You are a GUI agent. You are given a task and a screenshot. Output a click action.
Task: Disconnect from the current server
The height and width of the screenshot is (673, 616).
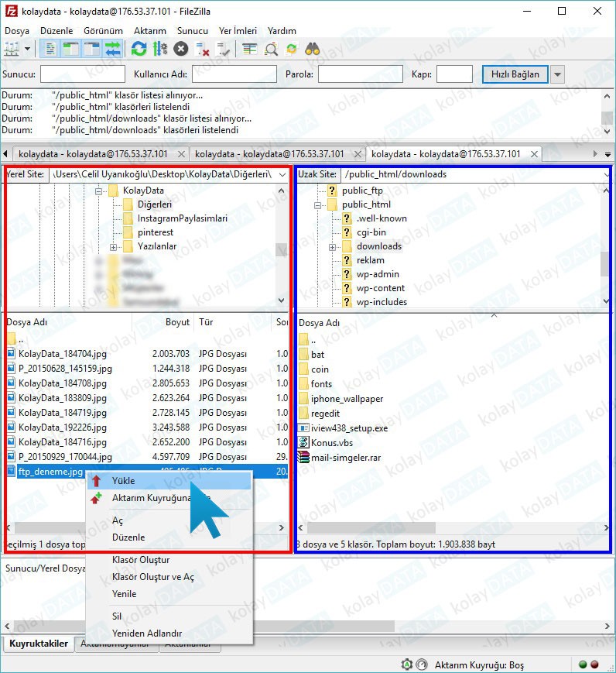click(x=203, y=49)
